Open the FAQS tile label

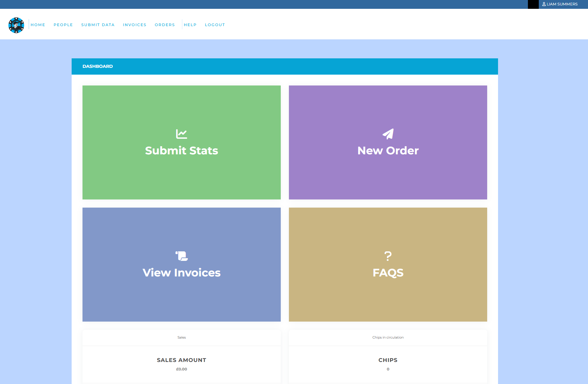click(388, 273)
